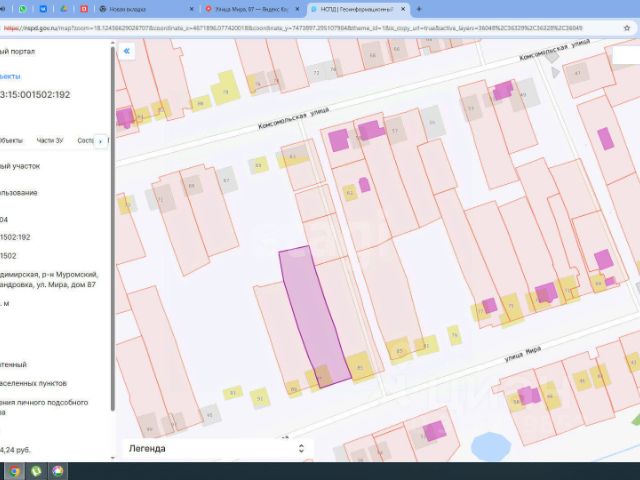Select the highlighted purple land parcel
This screenshot has height=480, width=640.
[x=314, y=314]
